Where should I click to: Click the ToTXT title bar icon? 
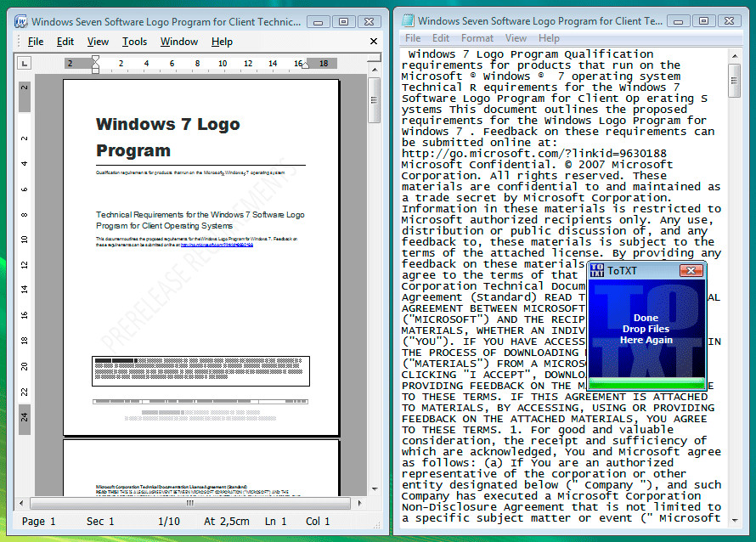coord(597,270)
